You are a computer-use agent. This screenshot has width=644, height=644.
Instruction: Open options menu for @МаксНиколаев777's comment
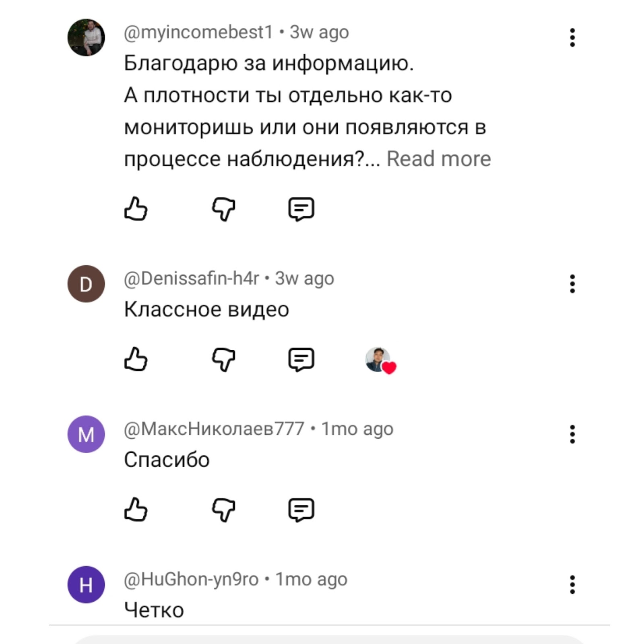[x=572, y=435]
